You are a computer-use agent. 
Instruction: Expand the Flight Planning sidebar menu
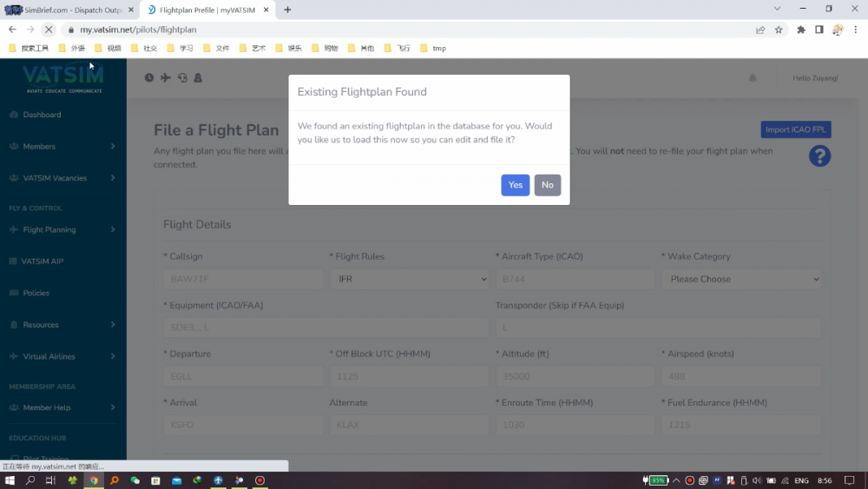[x=62, y=230]
